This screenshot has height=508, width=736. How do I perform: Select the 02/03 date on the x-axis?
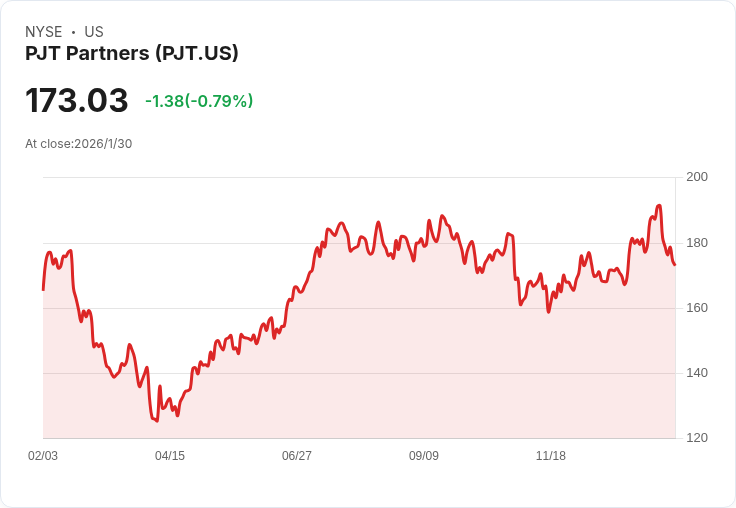point(43,456)
